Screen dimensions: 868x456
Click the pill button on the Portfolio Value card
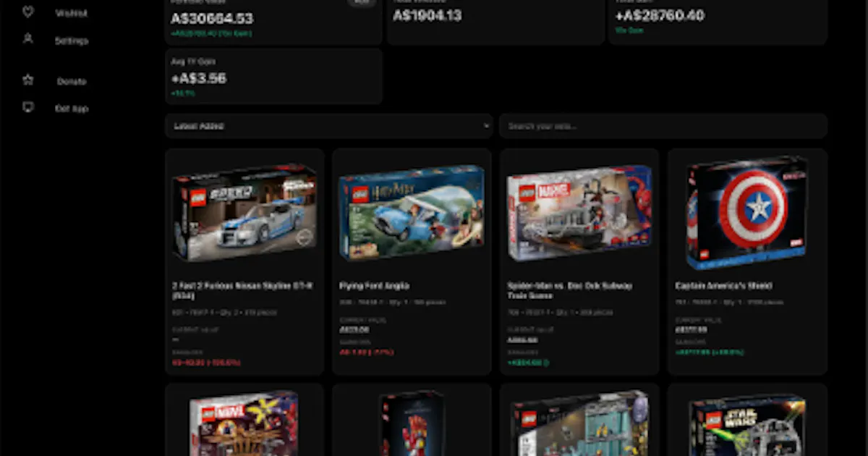coord(362,2)
